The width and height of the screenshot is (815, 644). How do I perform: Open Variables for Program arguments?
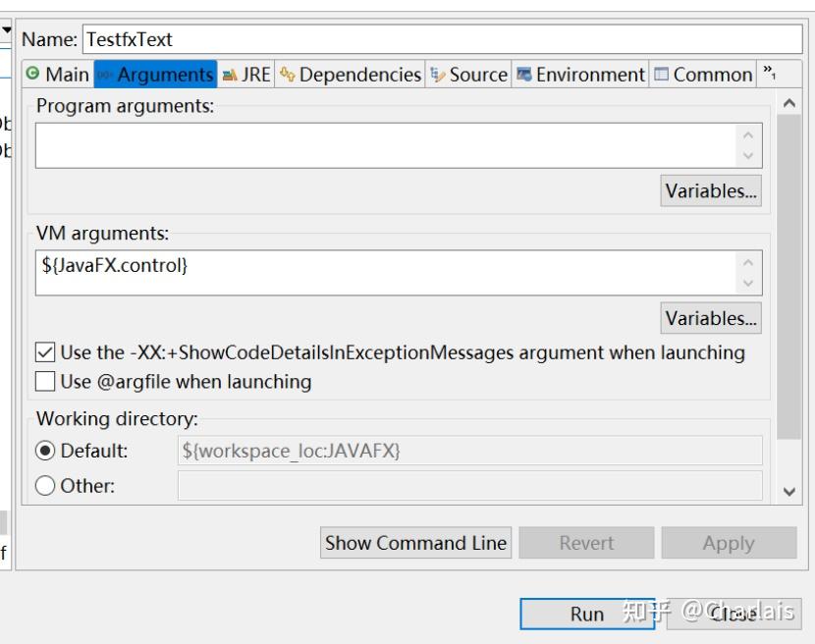tap(711, 190)
